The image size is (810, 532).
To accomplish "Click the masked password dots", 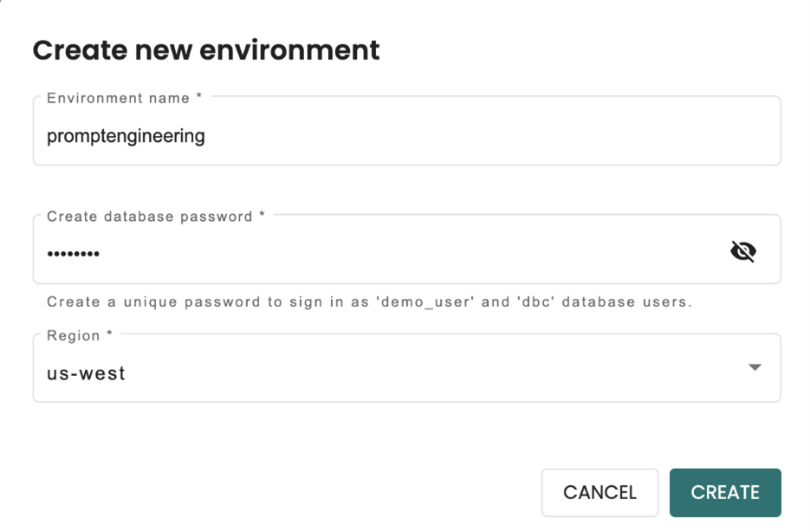I will [x=73, y=254].
